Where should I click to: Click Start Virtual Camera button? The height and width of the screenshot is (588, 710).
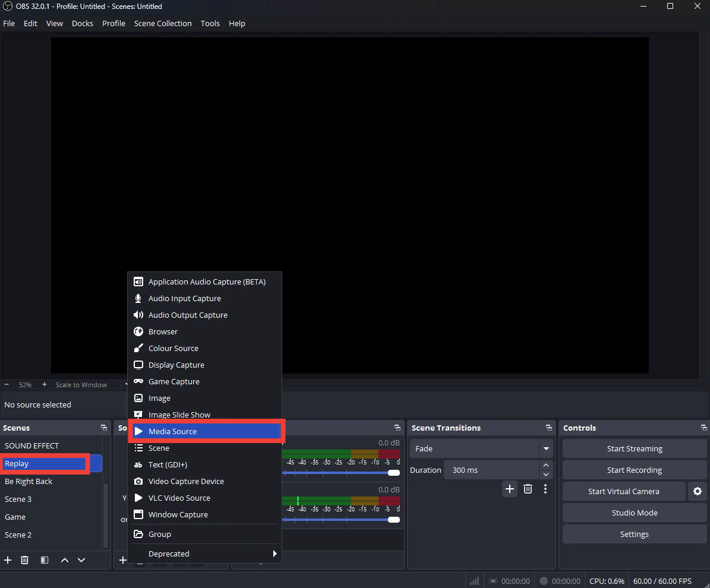click(x=623, y=491)
